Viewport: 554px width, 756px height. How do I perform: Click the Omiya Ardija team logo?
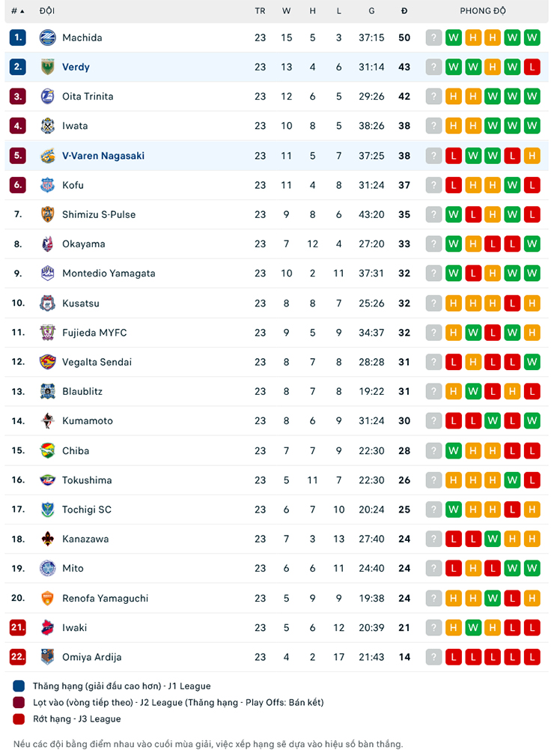click(47, 657)
